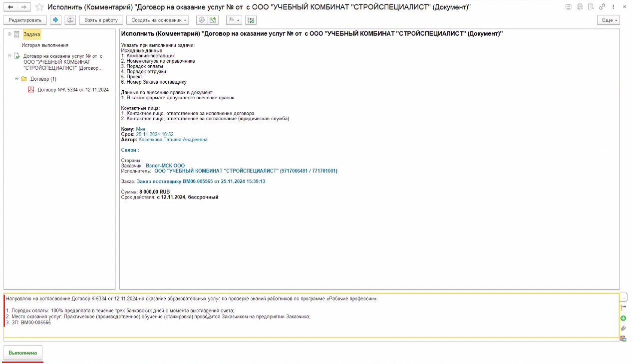Open the "Взлет-МСК ООО" customer link
632x364 pixels.
coord(165,166)
